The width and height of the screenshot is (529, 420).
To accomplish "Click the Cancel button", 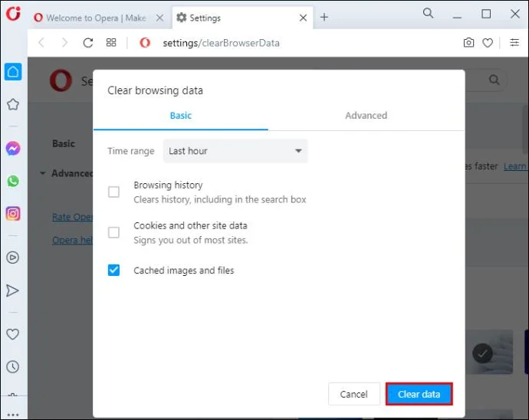I will coord(354,394).
